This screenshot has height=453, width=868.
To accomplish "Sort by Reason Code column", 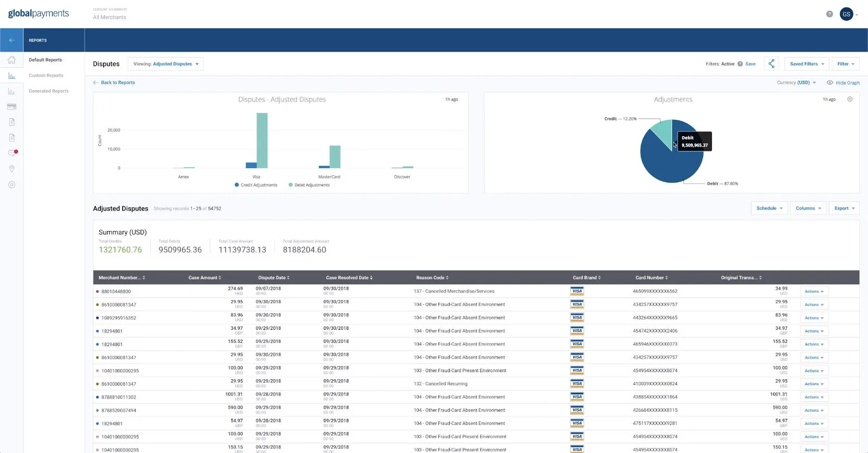I will click(x=433, y=278).
